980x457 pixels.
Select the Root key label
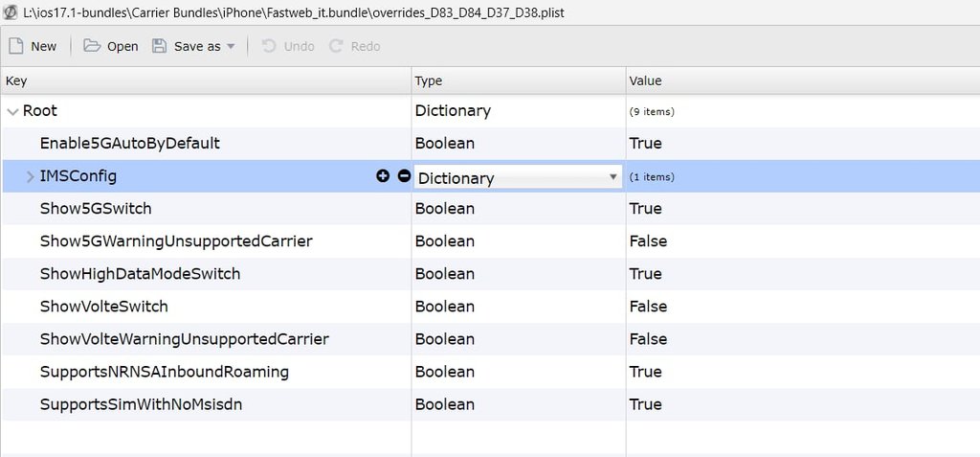click(40, 111)
